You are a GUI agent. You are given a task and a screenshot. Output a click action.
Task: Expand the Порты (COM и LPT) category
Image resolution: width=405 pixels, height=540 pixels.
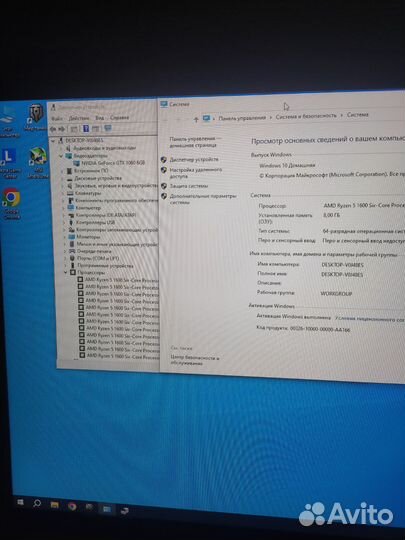tap(65, 258)
